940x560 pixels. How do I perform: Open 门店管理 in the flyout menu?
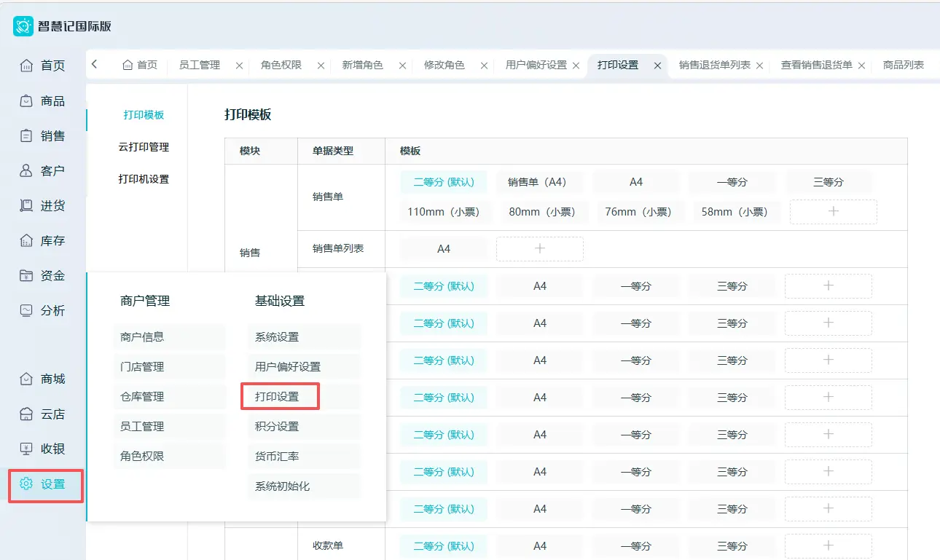(170, 367)
